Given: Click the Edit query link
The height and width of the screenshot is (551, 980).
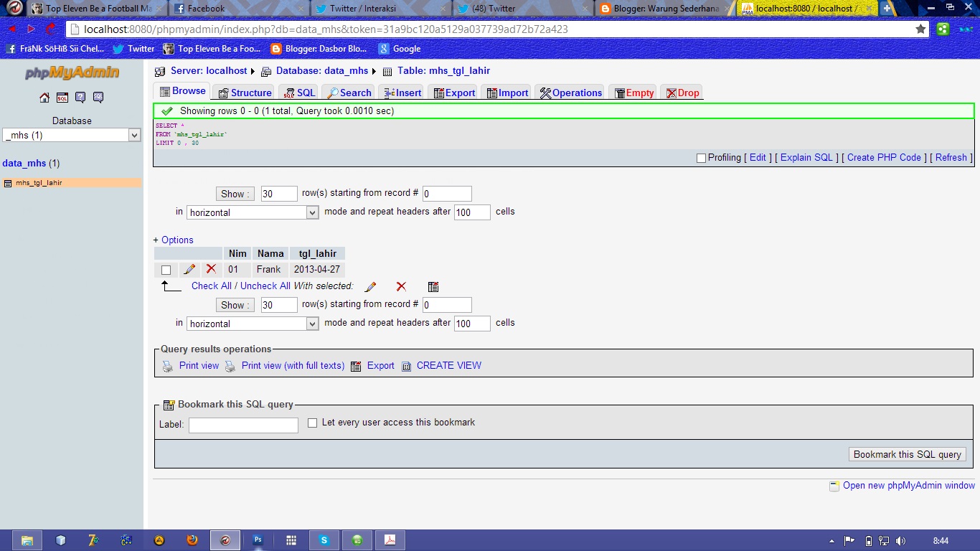Looking at the screenshot, I should click(758, 157).
